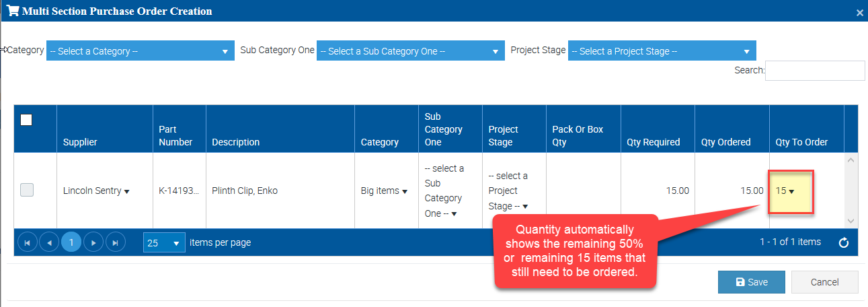Open the Lincoln Sentry supplier dropdown
Screen dimensions: 868x307
click(x=96, y=191)
